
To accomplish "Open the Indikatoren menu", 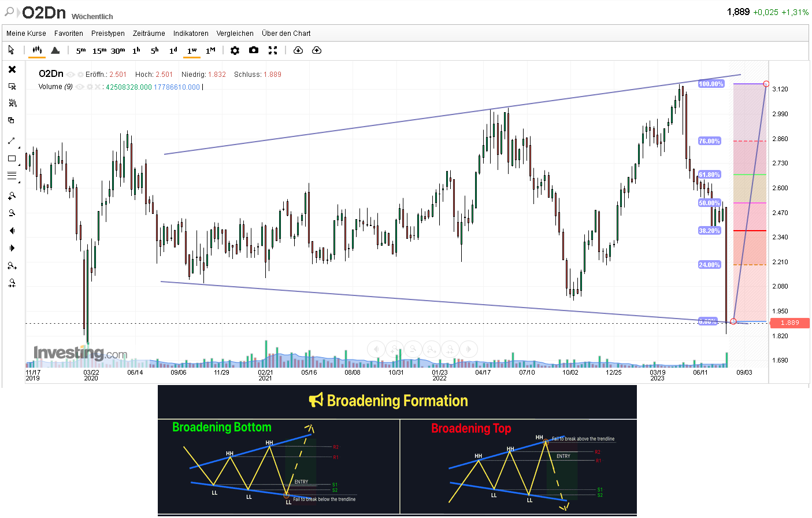I will [x=191, y=33].
